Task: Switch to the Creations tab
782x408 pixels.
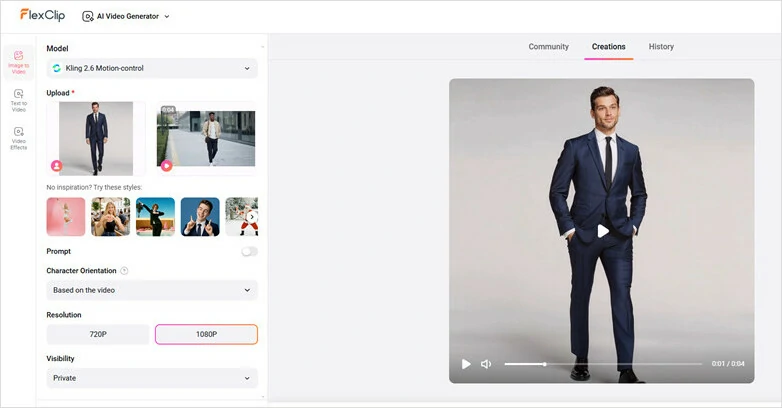Action: pos(608,46)
